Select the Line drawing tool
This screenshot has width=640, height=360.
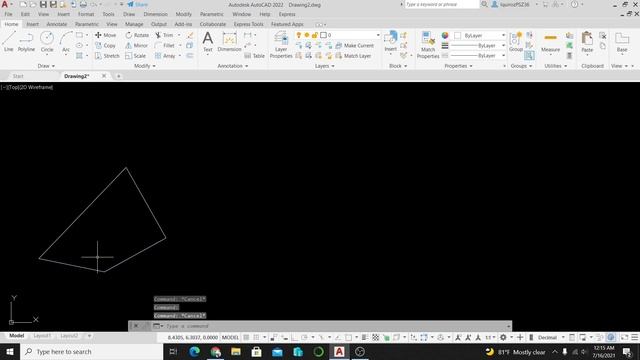[9, 41]
